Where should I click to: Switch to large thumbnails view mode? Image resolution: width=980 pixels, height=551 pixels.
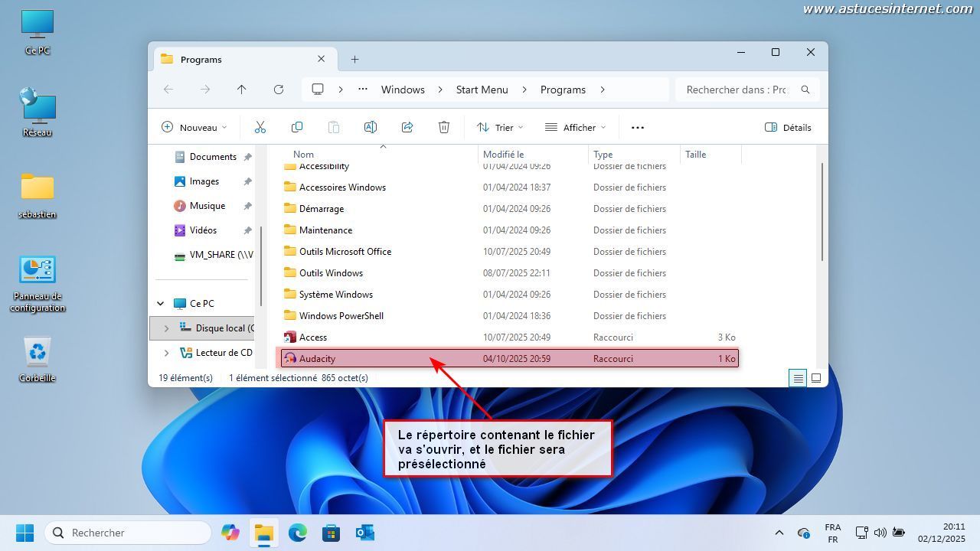click(816, 378)
